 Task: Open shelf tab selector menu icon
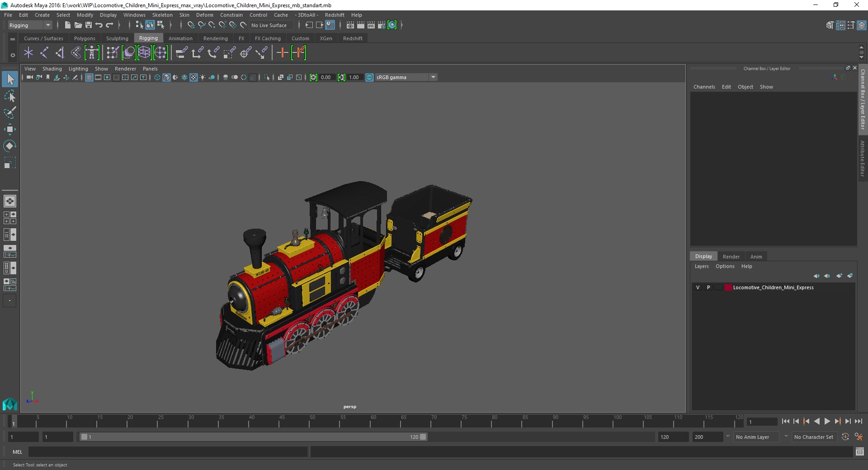tap(13, 39)
